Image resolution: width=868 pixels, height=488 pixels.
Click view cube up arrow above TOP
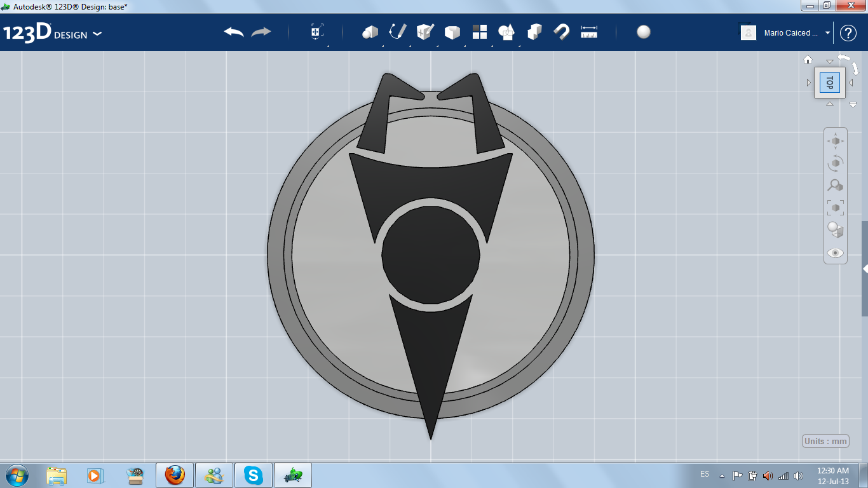pyautogui.click(x=830, y=62)
